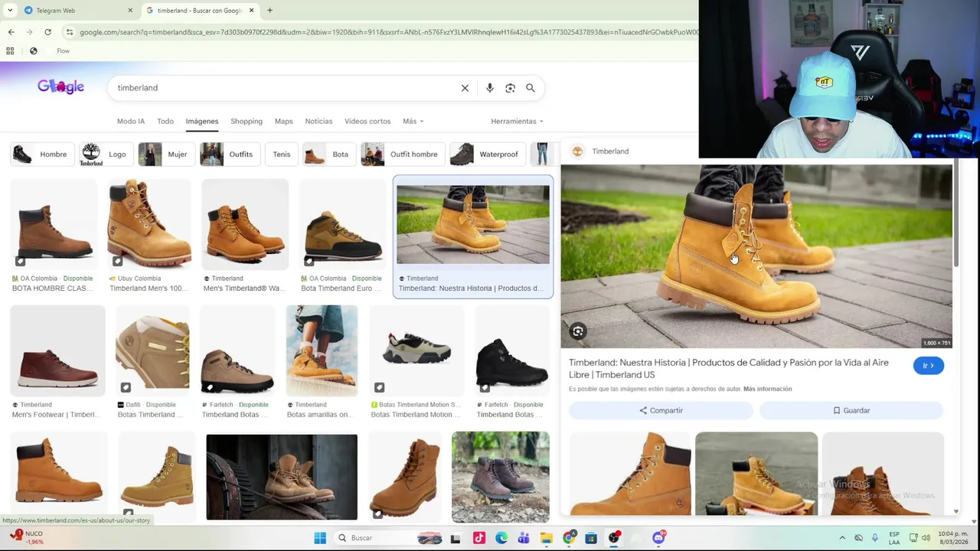Go back with the browser back arrow
Screen dimensions: 980x551
tap(11, 32)
